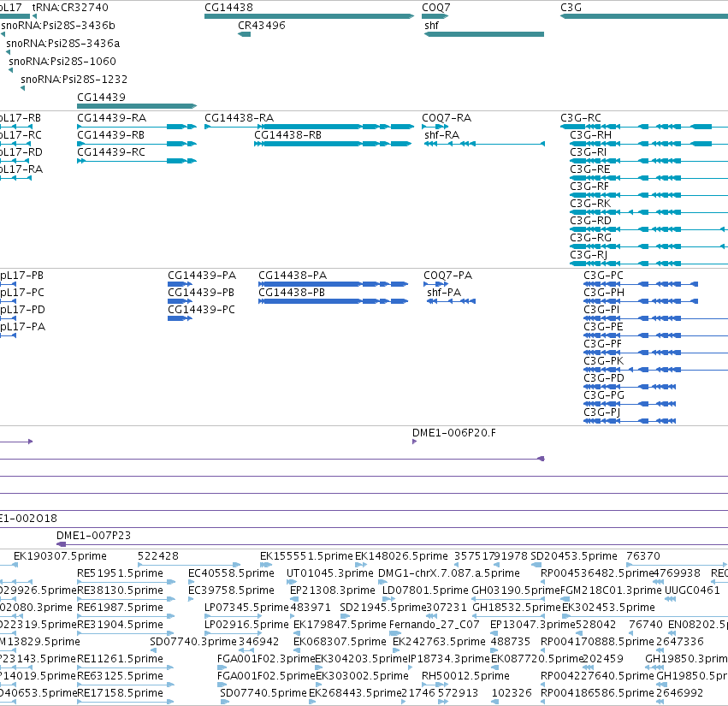Viewport: 728px width, 706px height.
Task: Click the EC40558.5prime EST label
Action: tap(231, 573)
